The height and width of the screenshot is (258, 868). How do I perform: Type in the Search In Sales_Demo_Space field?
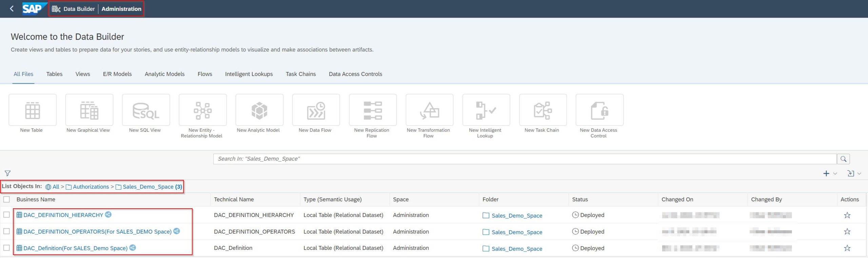524,159
